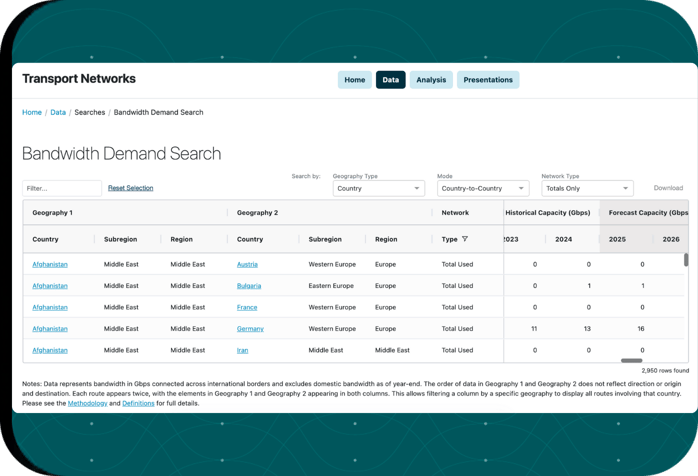Screen dimensions: 698x476
Task: Click the Historical Capacity (Gbps) group header
Action: [x=548, y=213]
